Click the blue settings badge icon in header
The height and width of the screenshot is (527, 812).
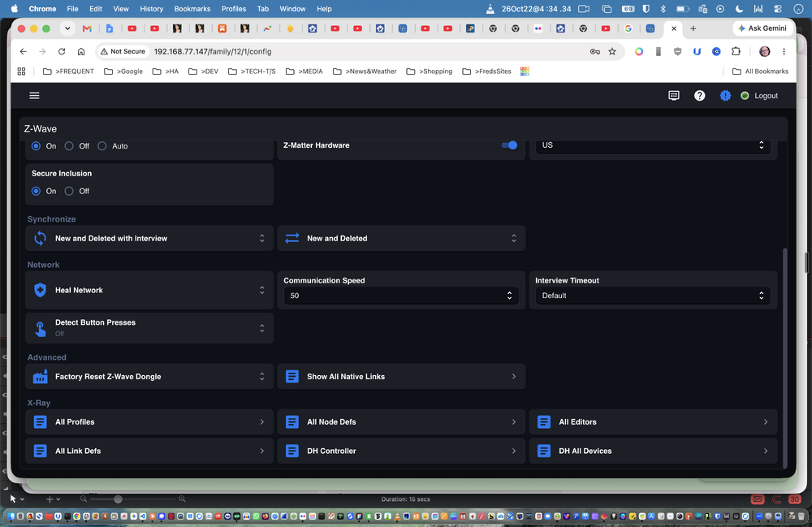pyautogui.click(x=725, y=95)
